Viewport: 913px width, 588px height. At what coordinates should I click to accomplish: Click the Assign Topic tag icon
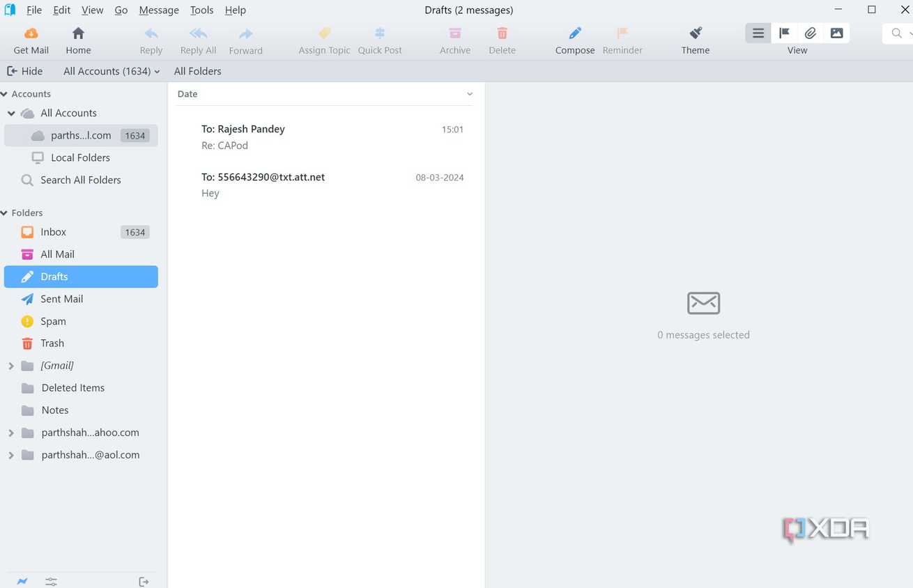pos(325,33)
